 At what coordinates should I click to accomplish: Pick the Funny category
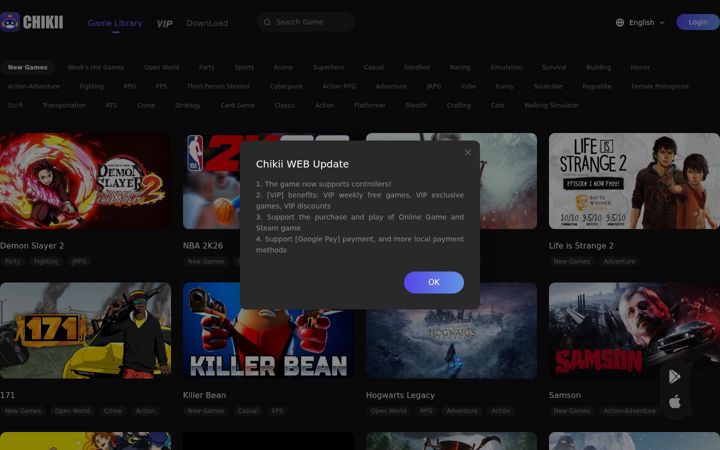[504, 86]
